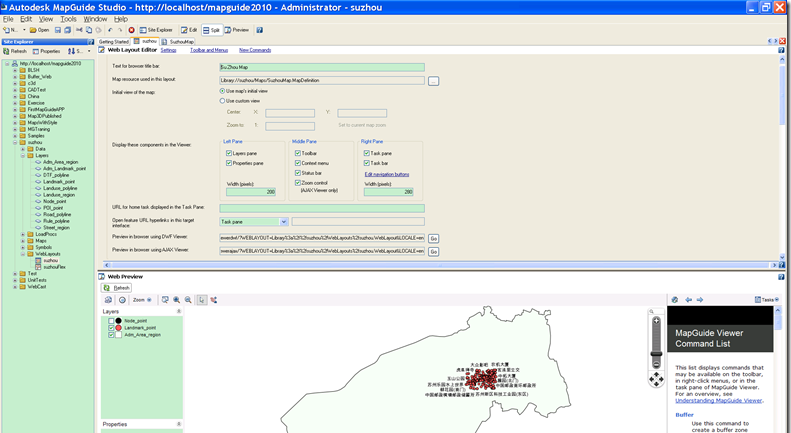The image size is (791, 433).
Task: Open the Toolbar and Menus link
Action: point(209,50)
